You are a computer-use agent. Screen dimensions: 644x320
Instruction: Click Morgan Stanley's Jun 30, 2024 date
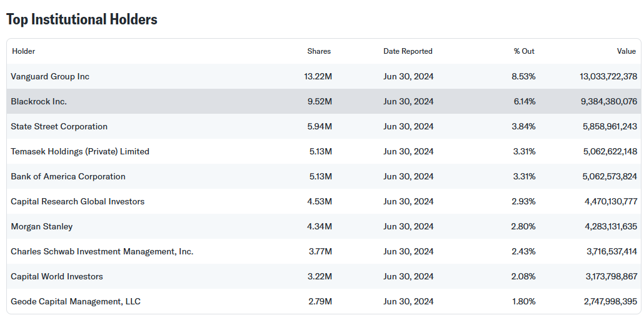[x=408, y=227]
